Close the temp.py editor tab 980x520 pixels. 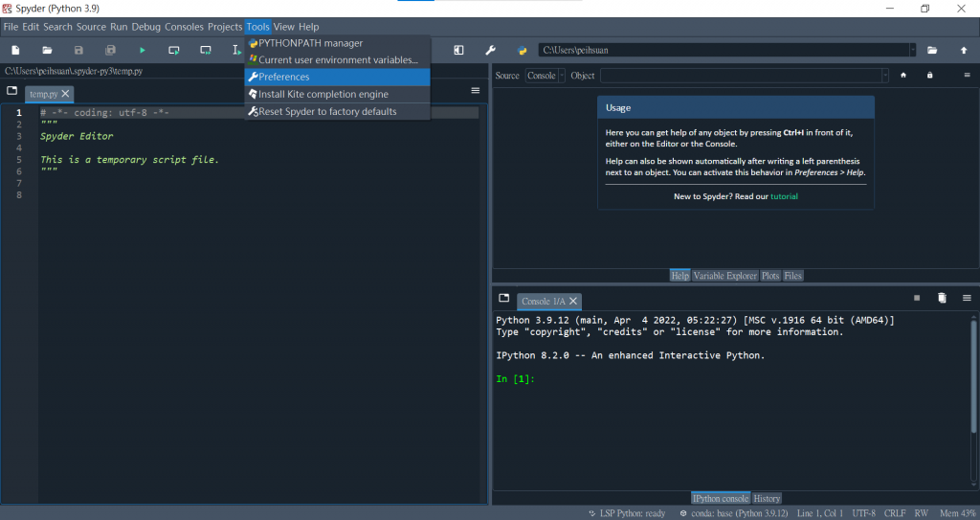click(66, 94)
